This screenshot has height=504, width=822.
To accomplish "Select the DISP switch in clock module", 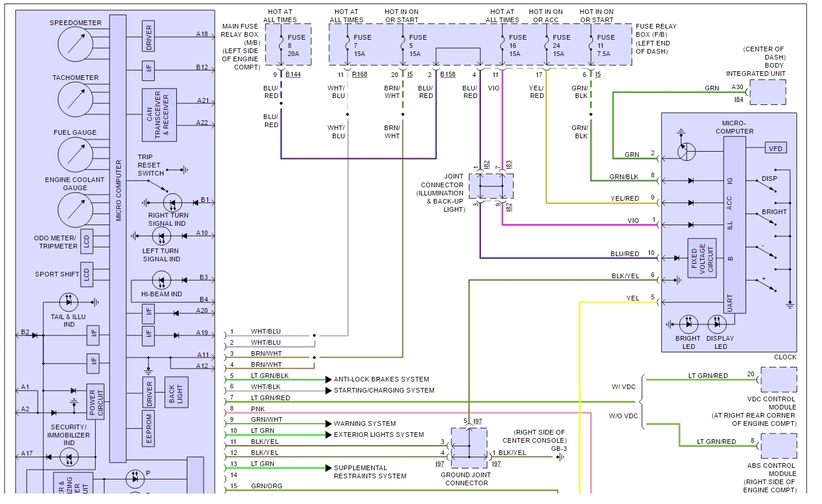I will click(x=765, y=185).
